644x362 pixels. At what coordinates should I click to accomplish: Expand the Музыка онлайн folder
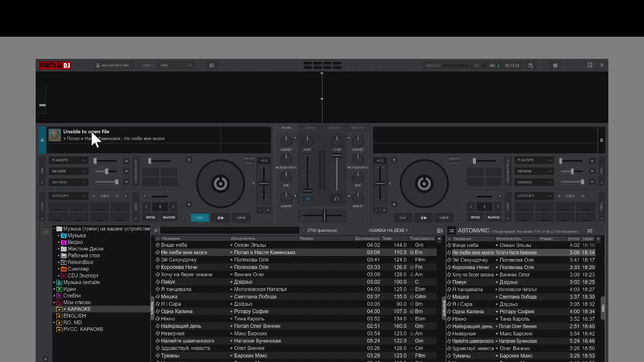(54, 283)
